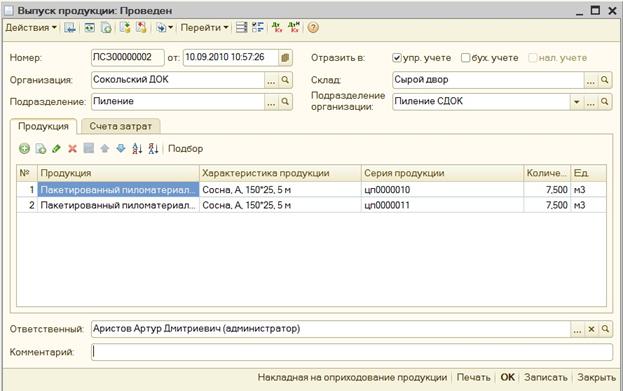Click the Продукция column header
Viewport: 623px width, 391px height.
tap(118, 173)
